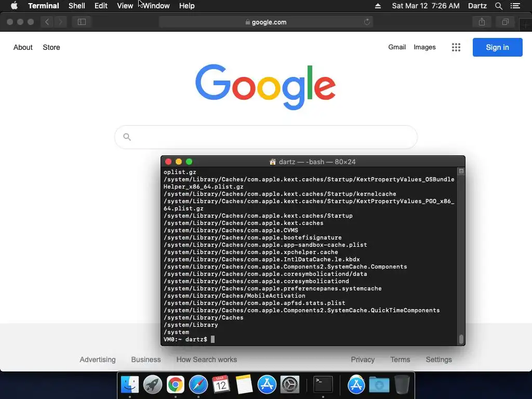Open Calendar from the Dock
The image size is (532, 399).
(x=221, y=385)
